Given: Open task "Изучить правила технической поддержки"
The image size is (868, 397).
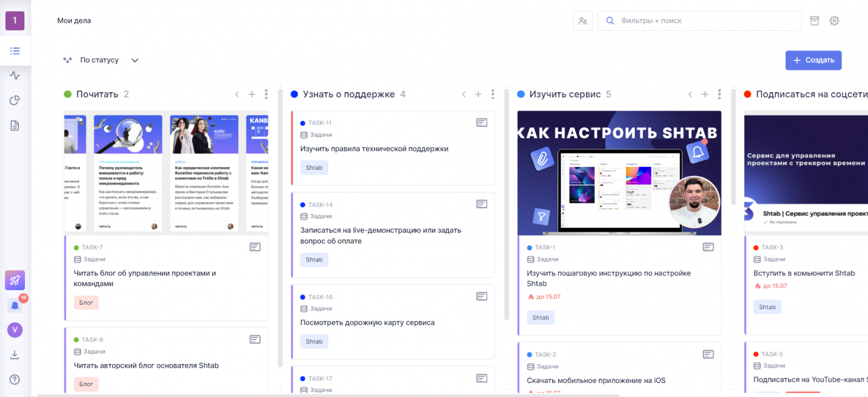Looking at the screenshot, I should (x=374, y=149).
